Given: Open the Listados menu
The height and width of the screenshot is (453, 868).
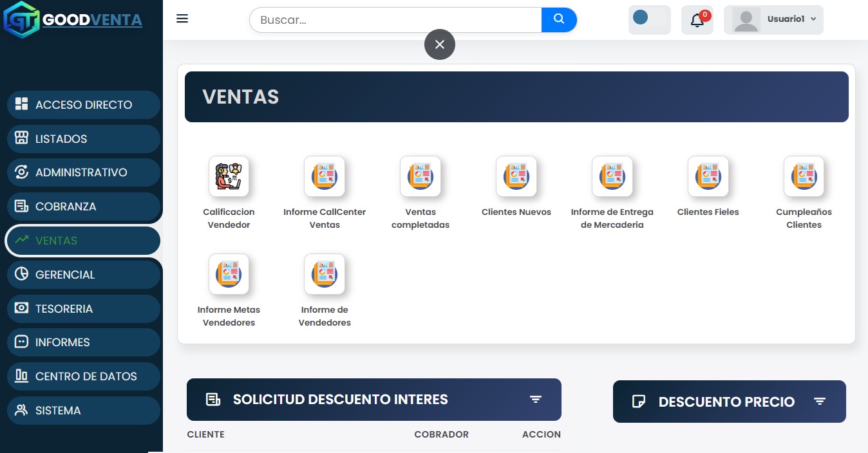Looking at the screenshot, I should pos(84,139).
